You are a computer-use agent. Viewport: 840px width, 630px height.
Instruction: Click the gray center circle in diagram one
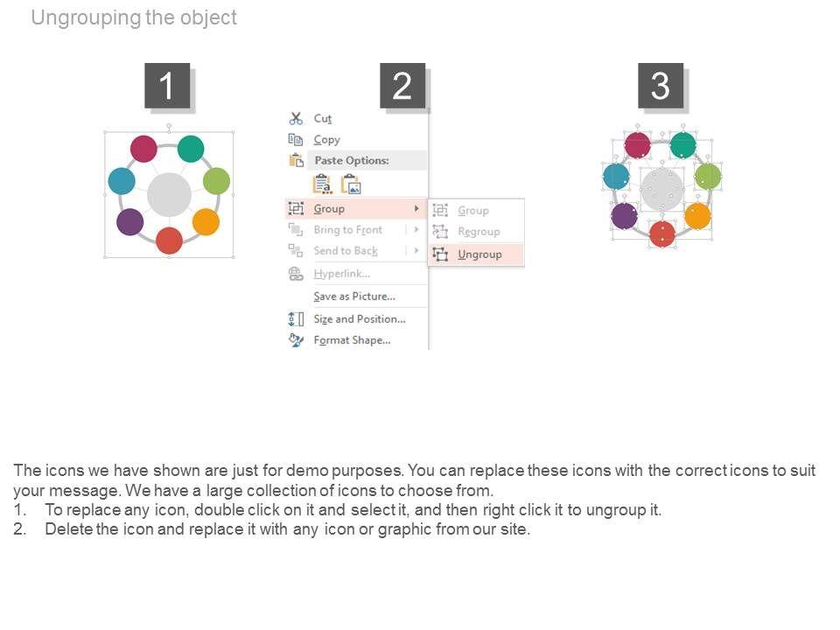click(x=169, y=194)
